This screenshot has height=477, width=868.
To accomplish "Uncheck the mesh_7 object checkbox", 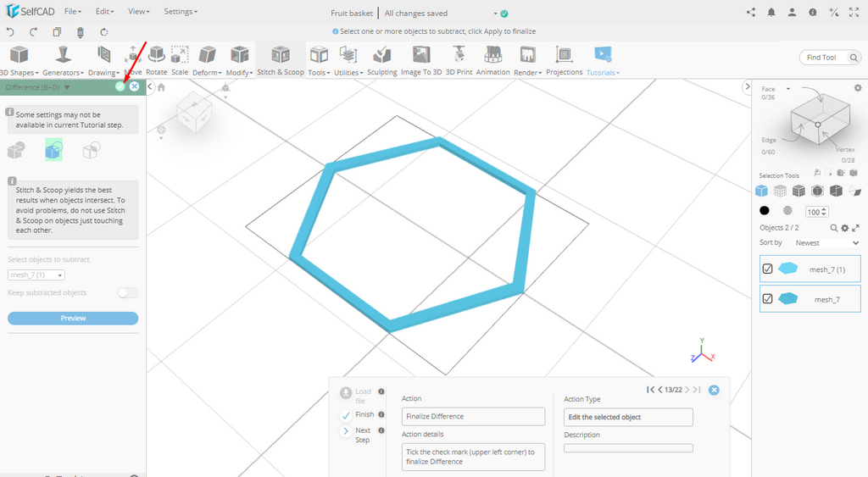I will point(768,299).
